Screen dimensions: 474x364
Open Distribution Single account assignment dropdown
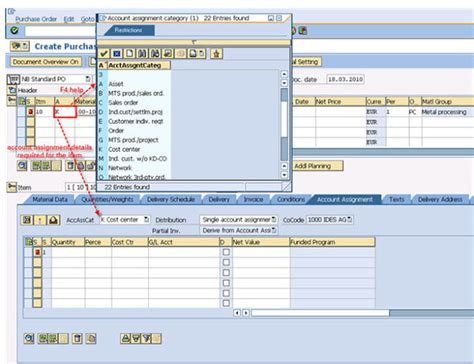coord(274,220)
